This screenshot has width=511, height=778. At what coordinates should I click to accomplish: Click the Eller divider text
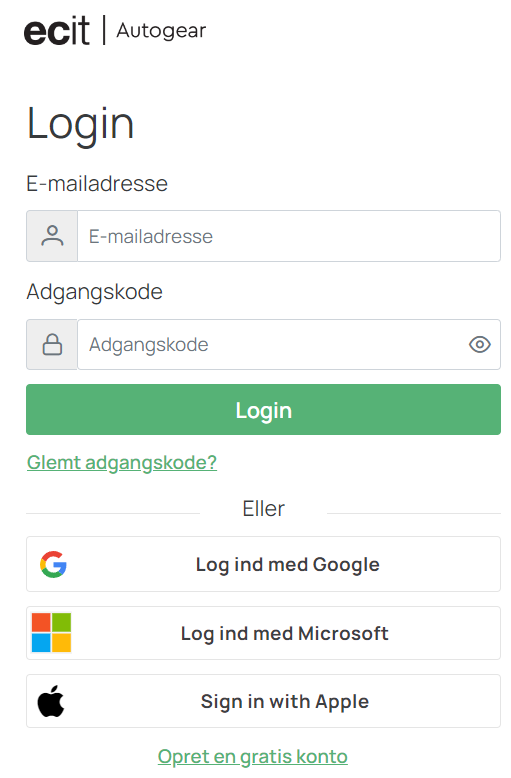click(263, 509)
